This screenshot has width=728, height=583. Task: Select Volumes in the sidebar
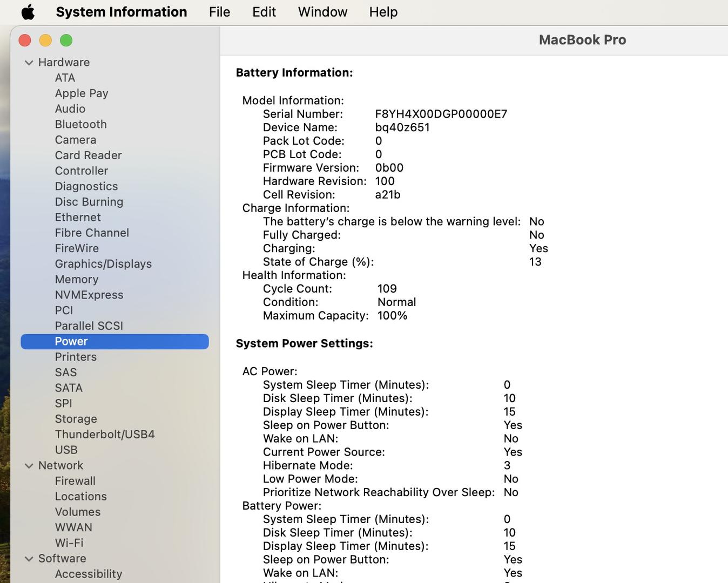point(78,512)
